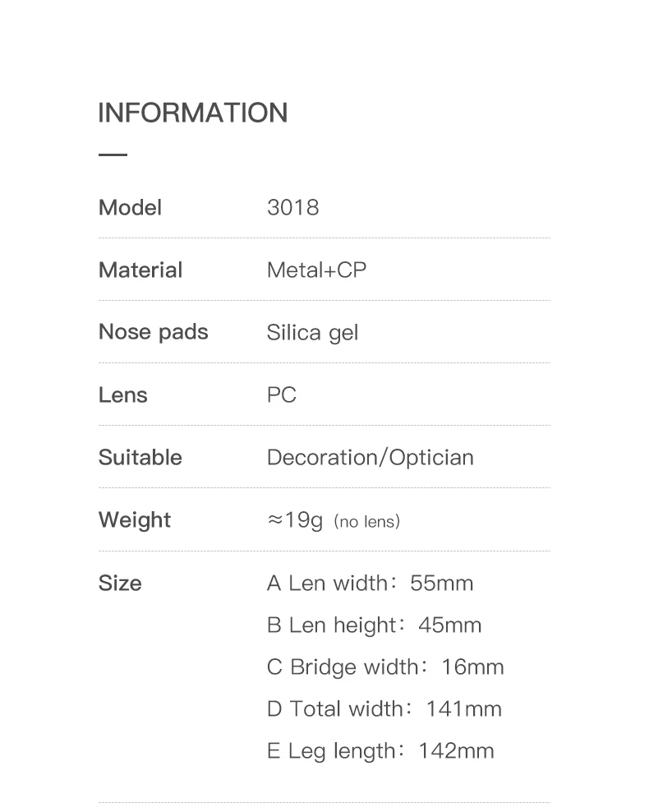Click the C Bridge width 16mm line

click(x=385, y=667)
